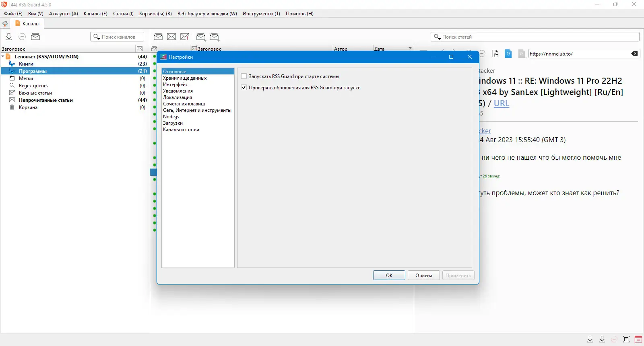This screenshot has height=346, width=644.
Task: Click the faded stop circle in status bar
Action: tap(614, 339)
